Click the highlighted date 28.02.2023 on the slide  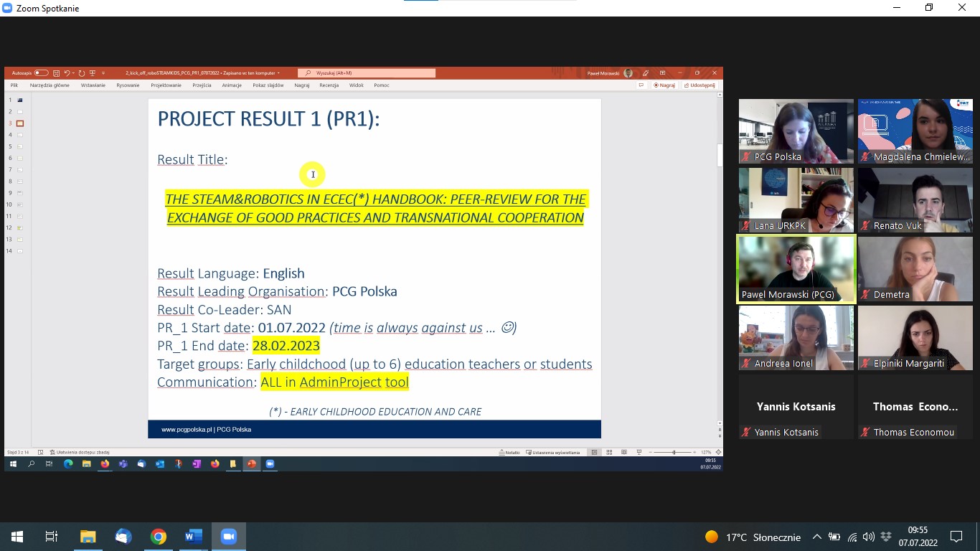(286, 346)
